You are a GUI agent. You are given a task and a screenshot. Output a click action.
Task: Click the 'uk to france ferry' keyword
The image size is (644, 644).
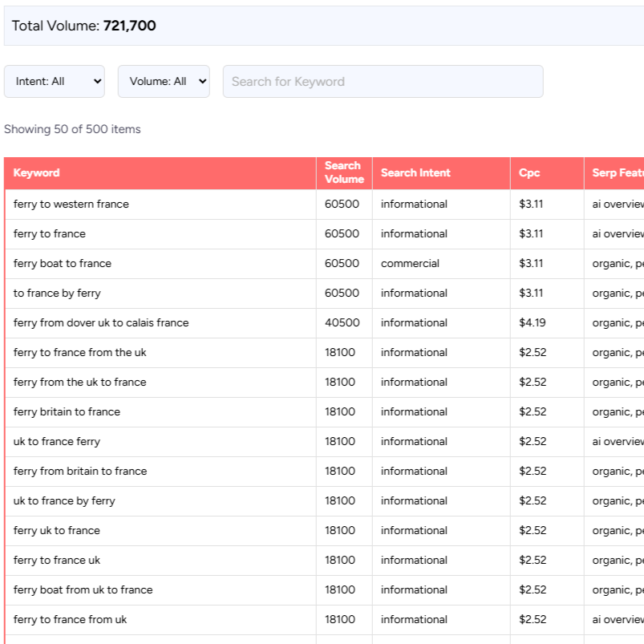pos(57,442)
